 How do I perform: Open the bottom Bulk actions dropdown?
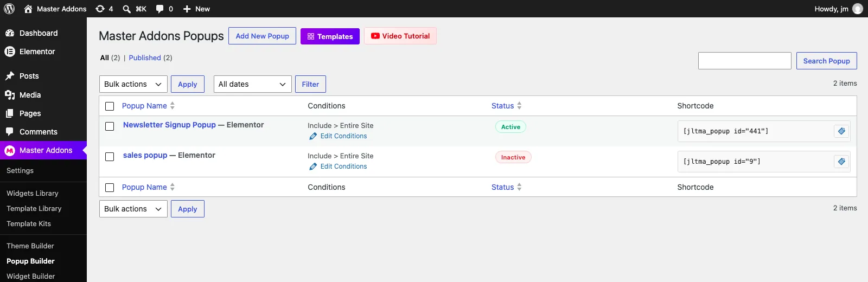tap(133, 209)
